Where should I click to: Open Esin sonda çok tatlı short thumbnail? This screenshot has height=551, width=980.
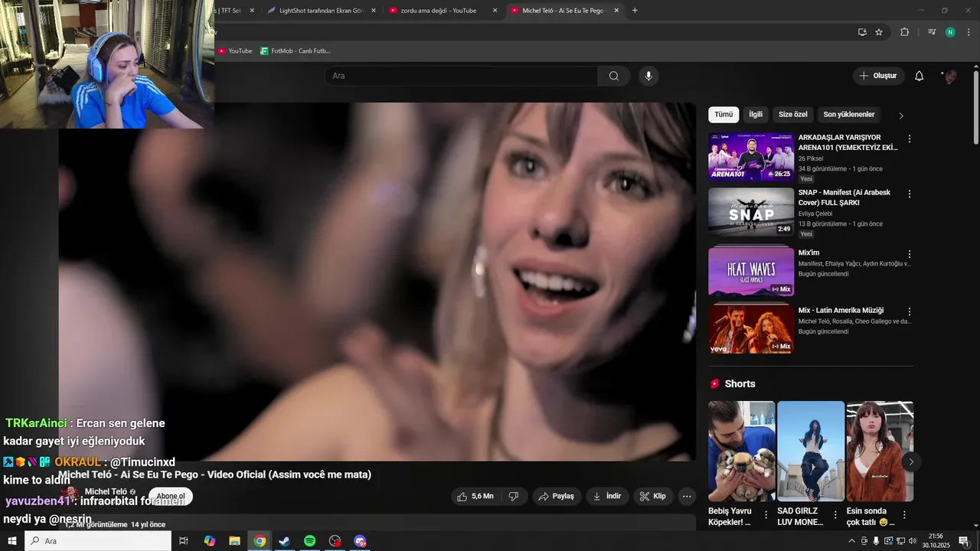[880, 452]
